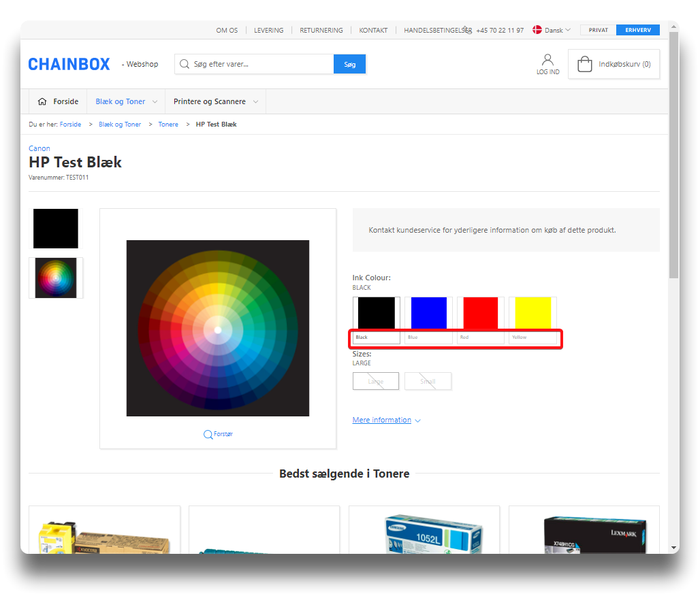Select the Small size option
The width and height of the screenshot is (700, 596).
[x=428, y=382]
